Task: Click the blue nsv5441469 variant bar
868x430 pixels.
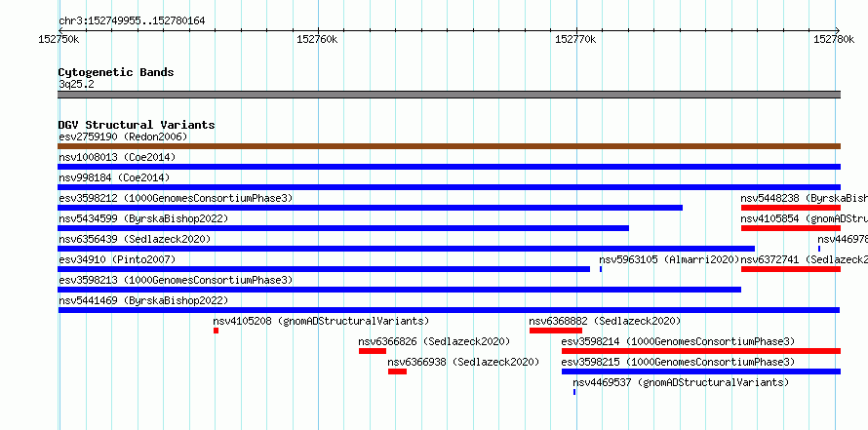Action: coord(449,310)
